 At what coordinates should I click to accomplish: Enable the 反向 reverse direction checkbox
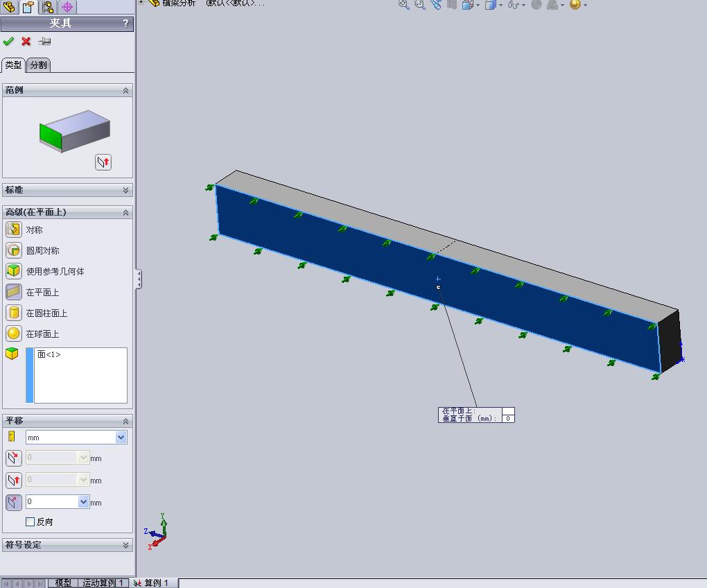click(x=30, y=521)
